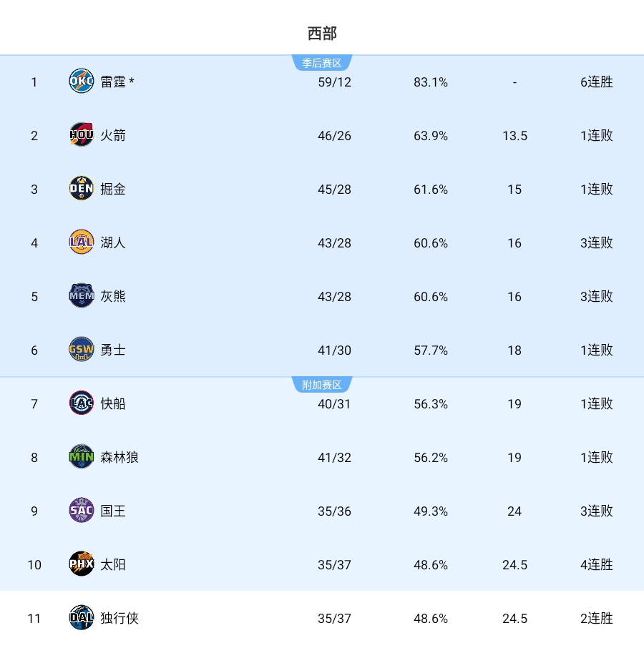Click the Warriors GSW logo
The width and height of the screenshot is (644, 648).
tap(82, 350)
